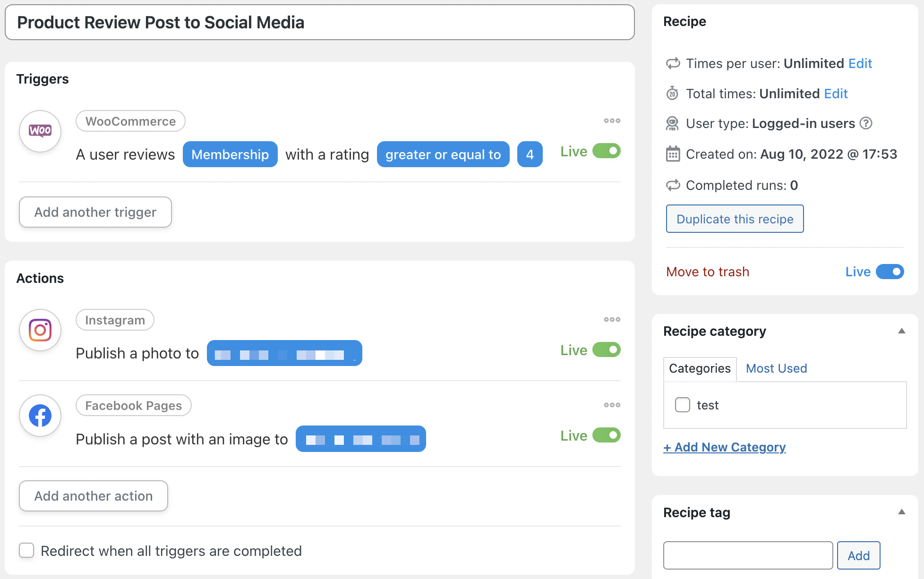Click the WooCommerce label badge
The image size is (924, 579).
coord(130,121)
